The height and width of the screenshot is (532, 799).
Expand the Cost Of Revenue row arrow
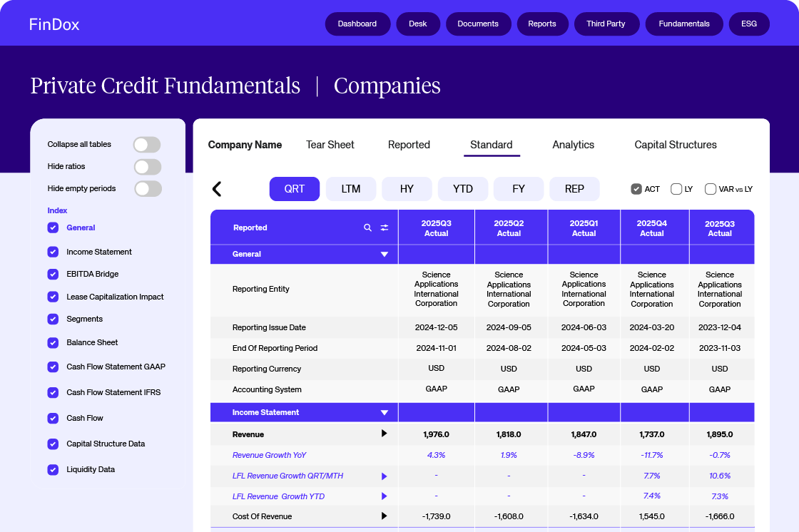pos(384,516)
